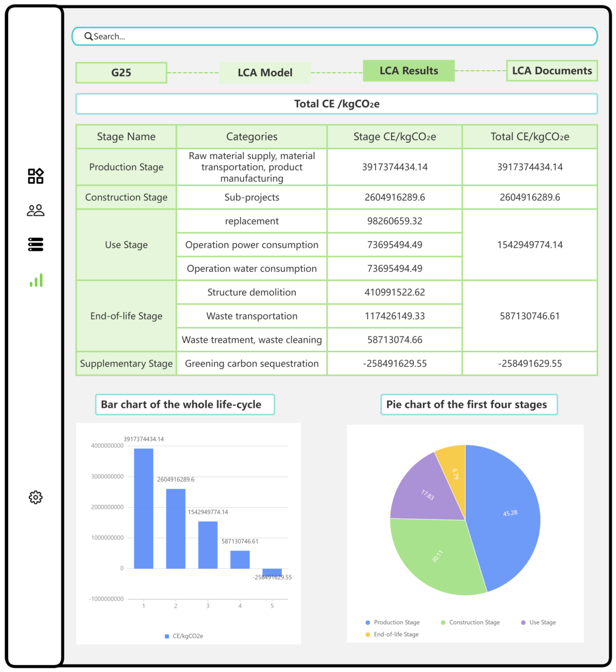Click the Use Stage table cell

(x=126, y=245)
